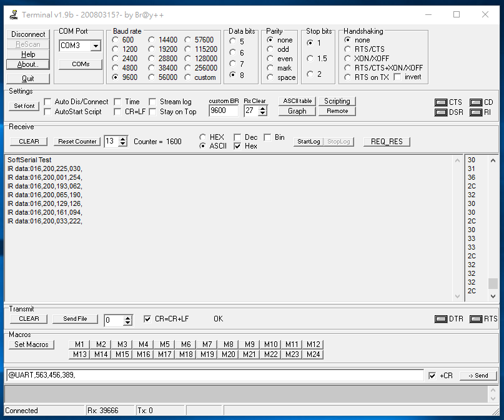The width and height of the screenshot is (504, 420).
Task: Increment the receive counter spinner
Action: (x=122, y=139)
